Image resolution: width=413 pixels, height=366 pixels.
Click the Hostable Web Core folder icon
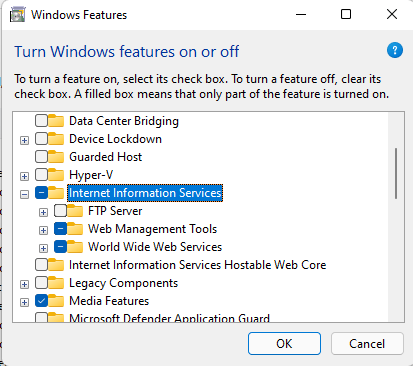pos(56,265)
